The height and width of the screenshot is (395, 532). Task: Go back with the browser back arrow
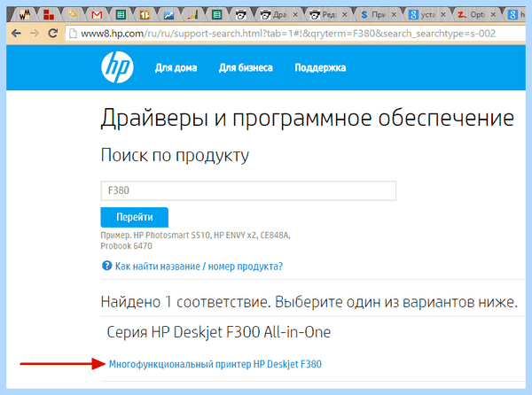pyautogui.click(x=16, y=33)
